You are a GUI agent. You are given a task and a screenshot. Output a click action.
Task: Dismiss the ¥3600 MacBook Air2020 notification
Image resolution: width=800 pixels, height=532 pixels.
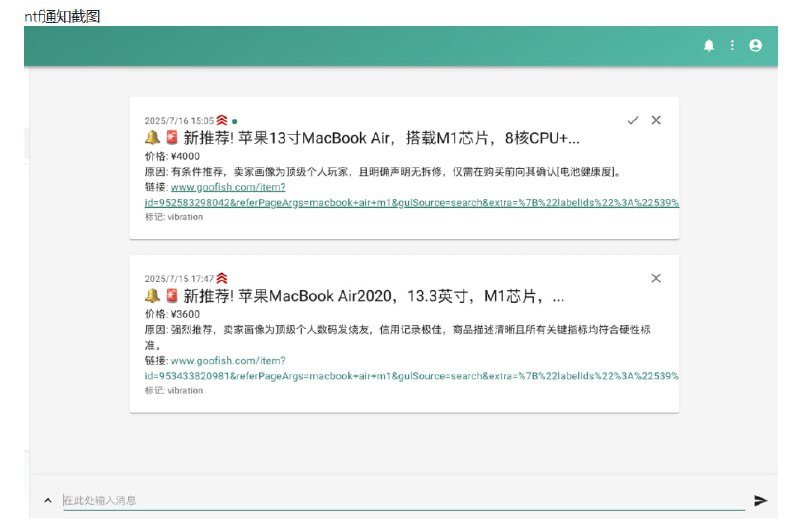click(656, 278)
